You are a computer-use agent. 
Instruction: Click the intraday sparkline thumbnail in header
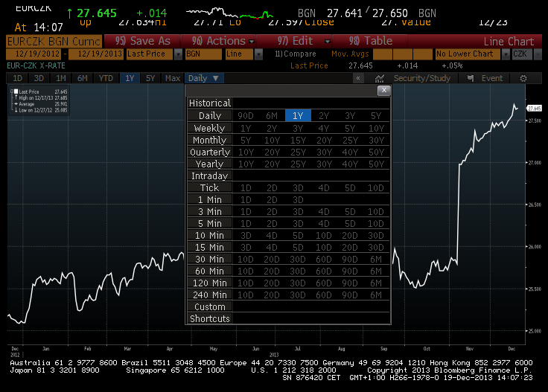229,13
